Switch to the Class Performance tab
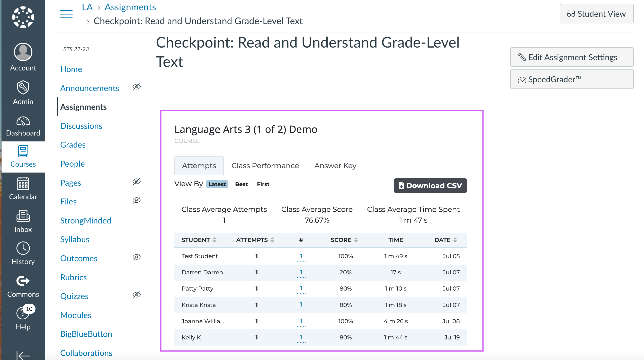Screen dimensions: 644x360 point(265,166)
